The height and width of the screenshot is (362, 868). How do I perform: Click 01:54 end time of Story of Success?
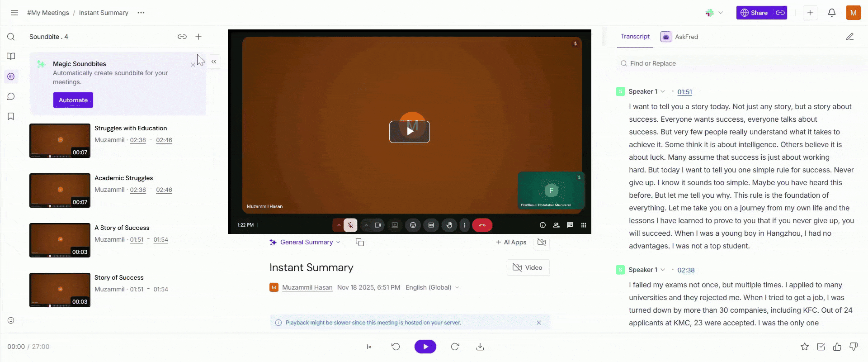(x=160, y=290)
